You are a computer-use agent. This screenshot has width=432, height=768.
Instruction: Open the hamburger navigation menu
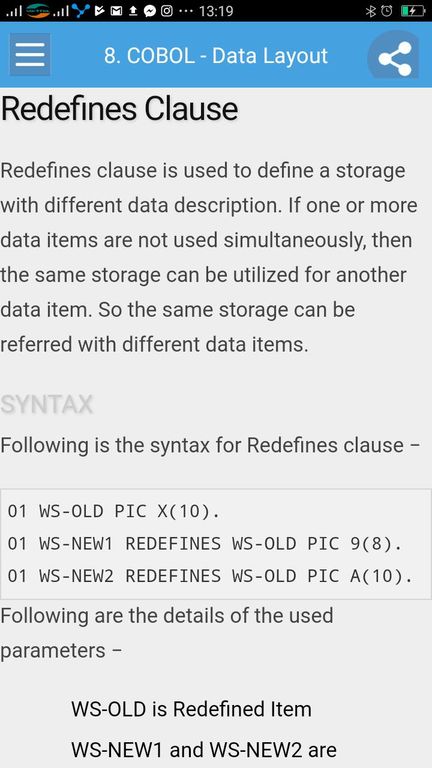click(x=30, y=55)
